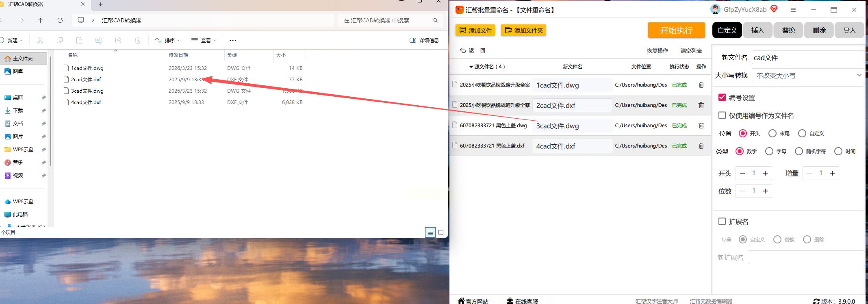Open the 导入 tab
Viewport: 868px width, 304px height.
(849, 30)
